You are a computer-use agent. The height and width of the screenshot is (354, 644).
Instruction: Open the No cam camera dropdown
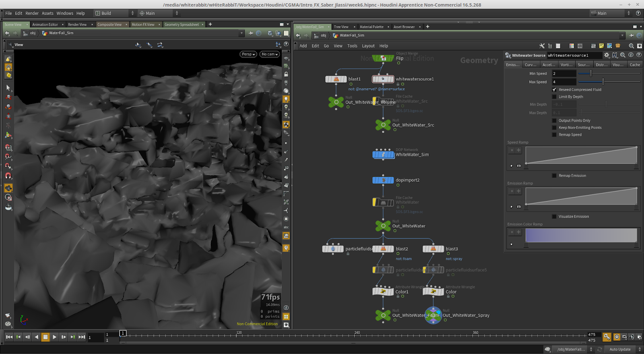pos(269,54)
